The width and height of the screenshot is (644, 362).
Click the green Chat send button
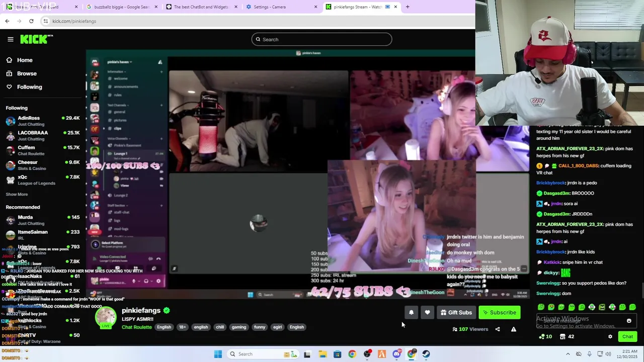pyautogui.click(x=627, y=336)
